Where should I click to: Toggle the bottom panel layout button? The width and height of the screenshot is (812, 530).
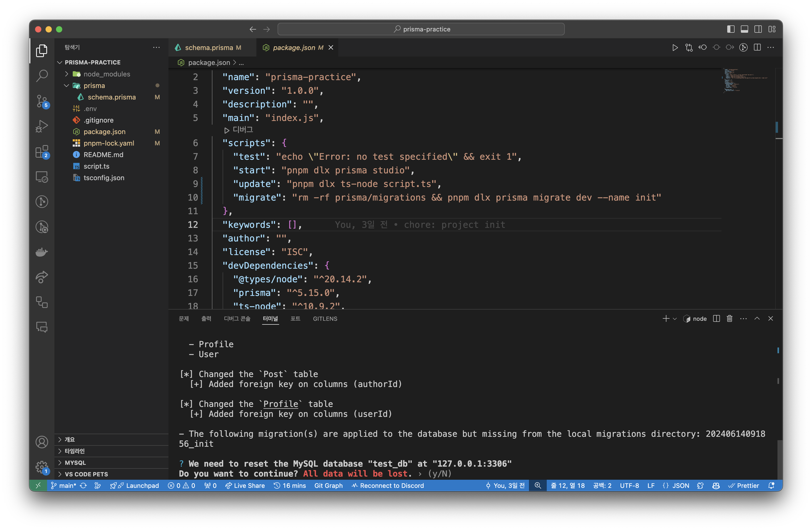[744, 29]
